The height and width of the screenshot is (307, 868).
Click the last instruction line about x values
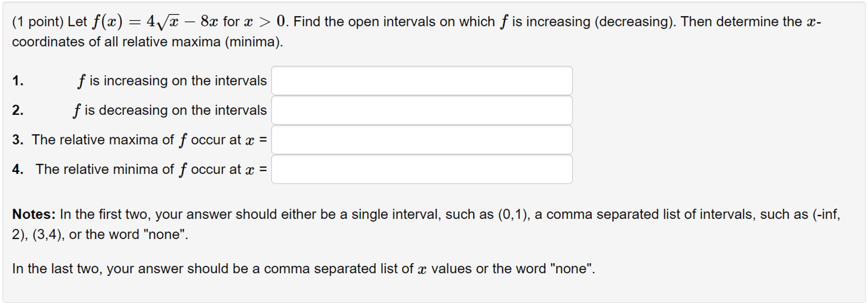tap(304, 269)
